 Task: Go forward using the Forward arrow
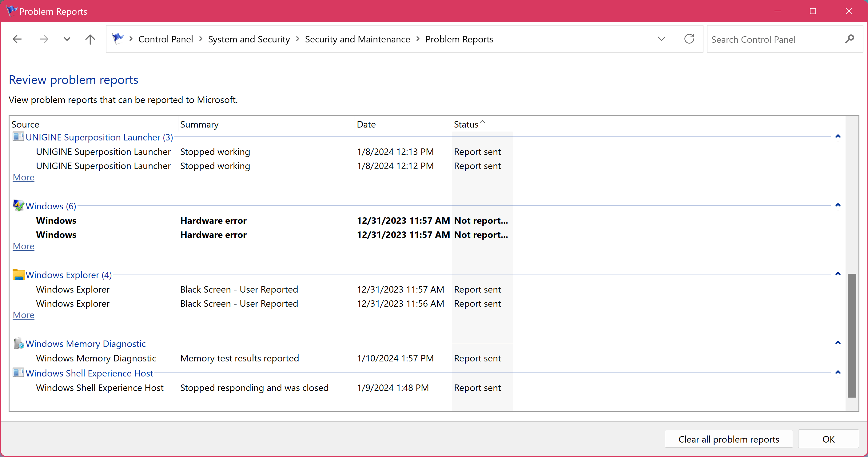tap(43, 39)
